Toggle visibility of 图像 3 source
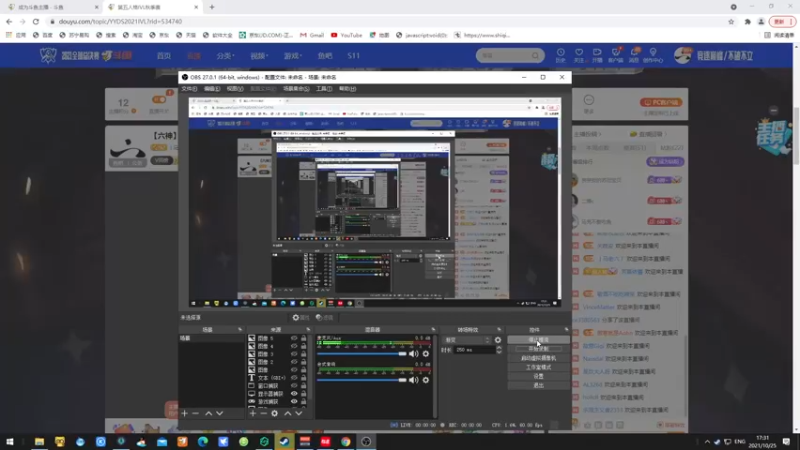 294,354
